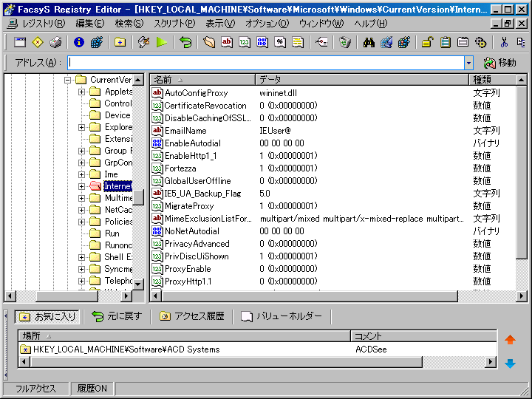532x399 pixels.
Task: Click the scissors cut icon
Action: click(504, 42)
